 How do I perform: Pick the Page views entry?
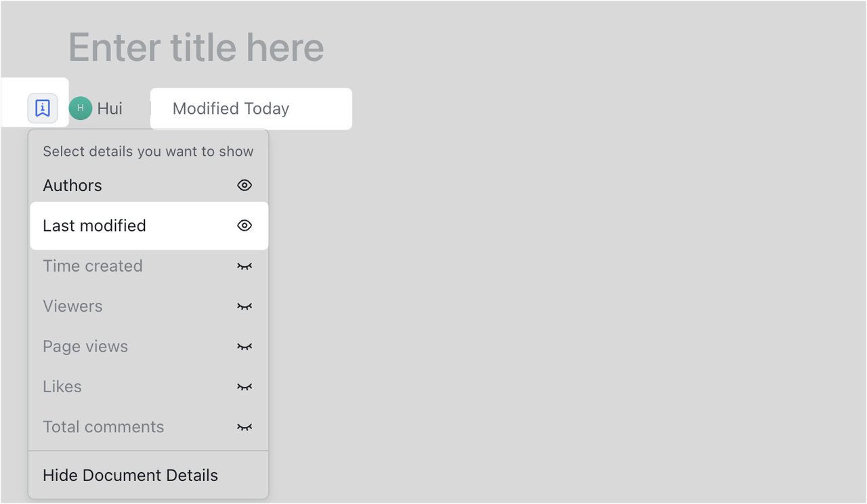pos(85,347)
